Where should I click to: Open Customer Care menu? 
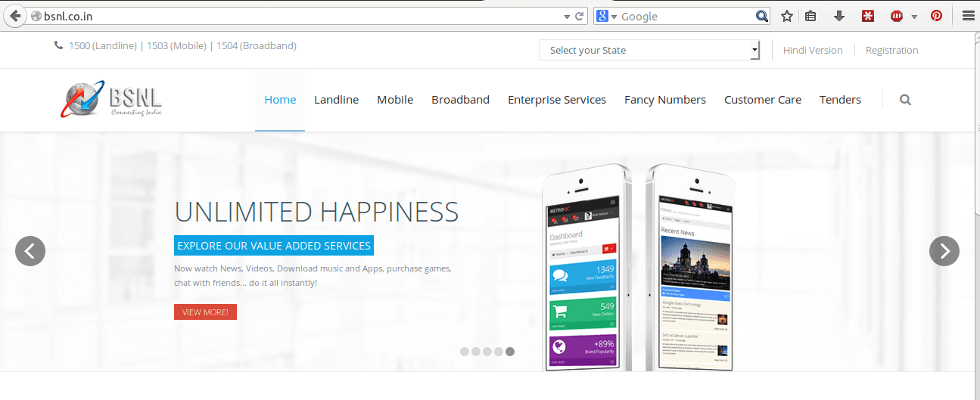click(763, 100)
